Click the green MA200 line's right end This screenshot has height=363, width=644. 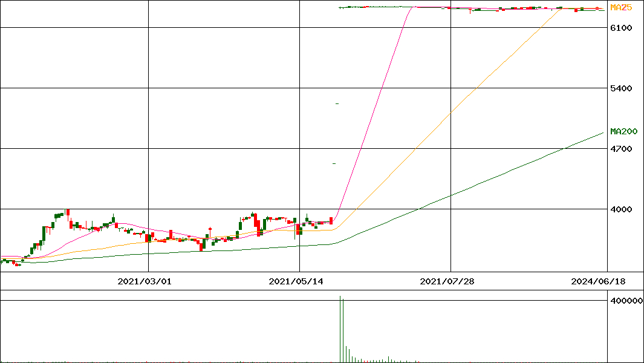602,133
